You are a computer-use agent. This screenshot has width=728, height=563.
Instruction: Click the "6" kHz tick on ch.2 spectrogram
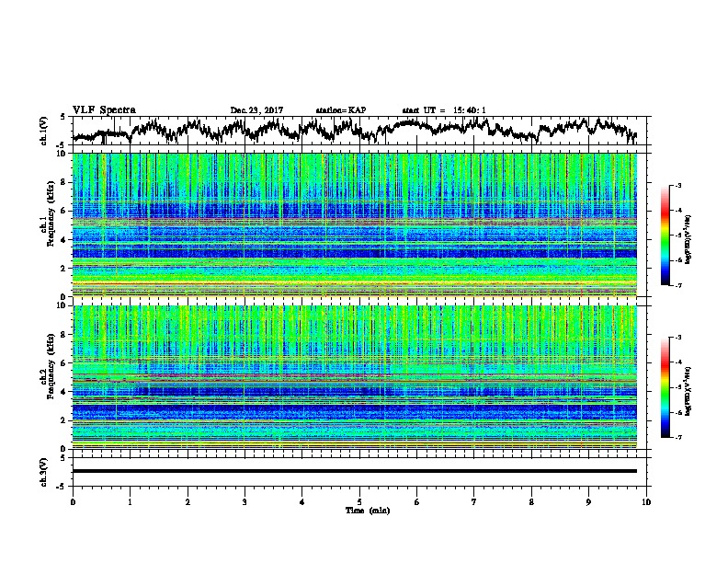[65, 362]
